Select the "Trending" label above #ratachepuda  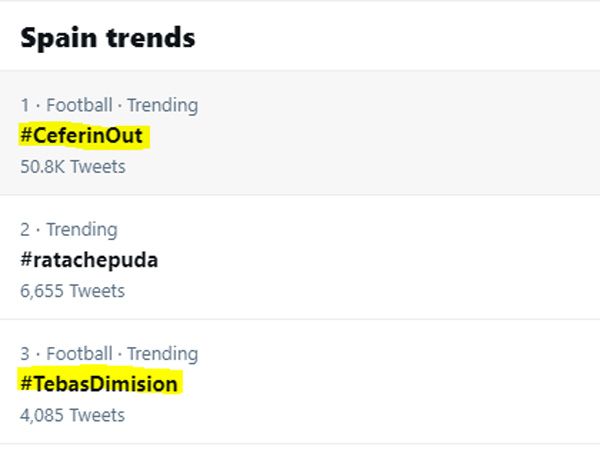[81, 229]
